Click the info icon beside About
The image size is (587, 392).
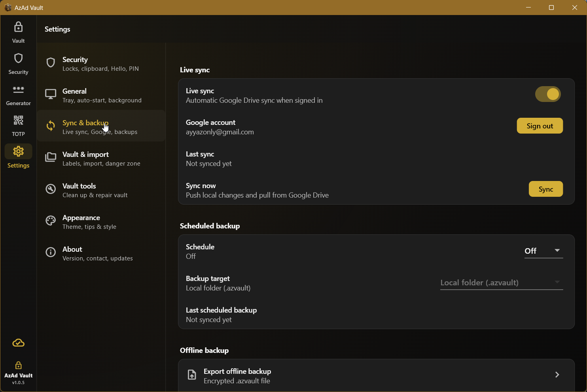(x=51, y=252)
